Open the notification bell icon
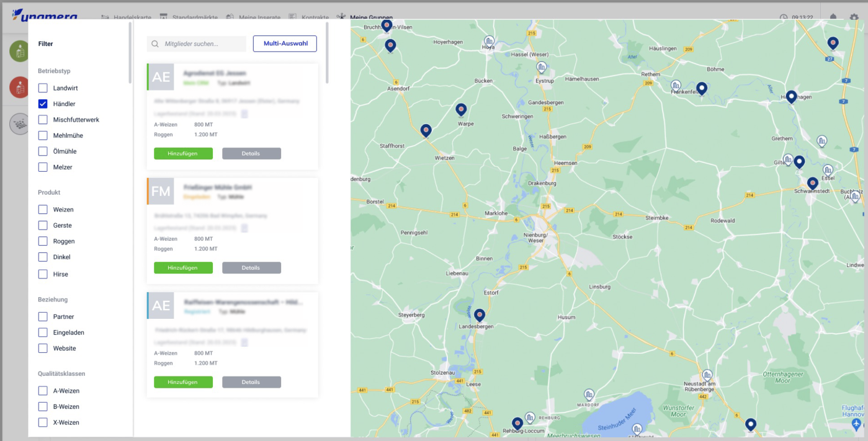868x441 pixels. (x=833, y=17)
